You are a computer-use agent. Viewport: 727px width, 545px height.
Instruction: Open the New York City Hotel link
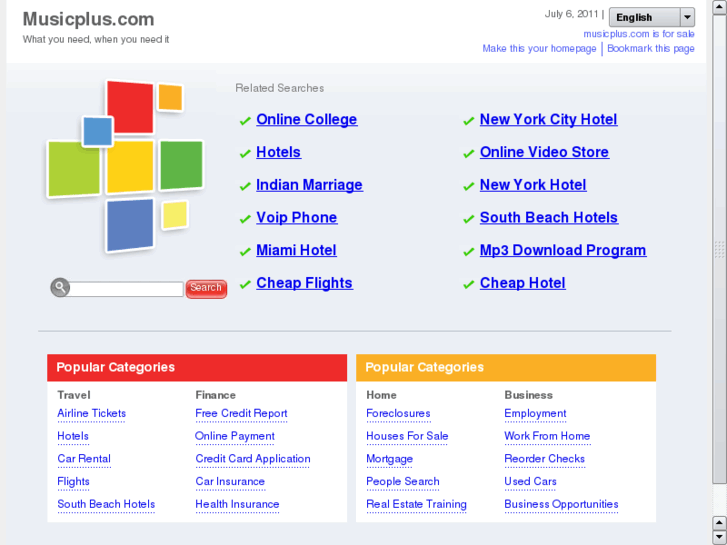548,119
